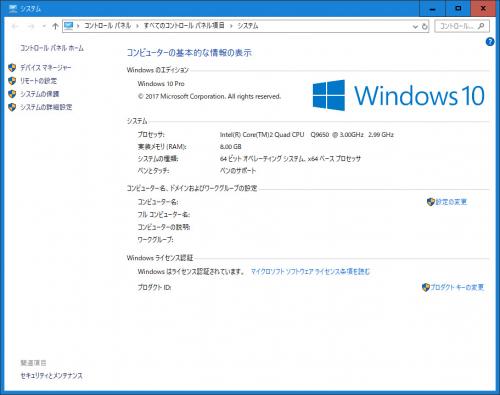Image resolution: width=500 pixels, height=395 pixels.
Task: Click shield icon next to 設定の変更
Action: point(431,202)
